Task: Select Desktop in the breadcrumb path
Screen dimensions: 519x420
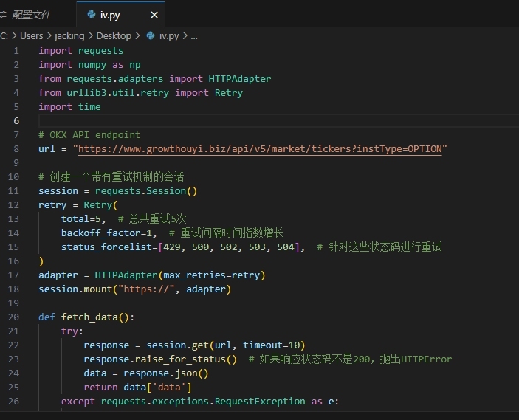Action: click(114, 35)
